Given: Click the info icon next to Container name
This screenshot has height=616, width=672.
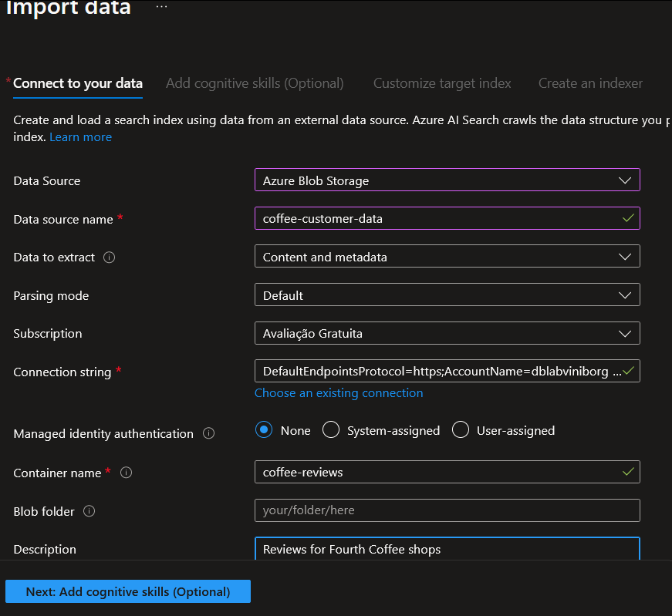Looking at the screenshot, I should click(x=127, y=473).
